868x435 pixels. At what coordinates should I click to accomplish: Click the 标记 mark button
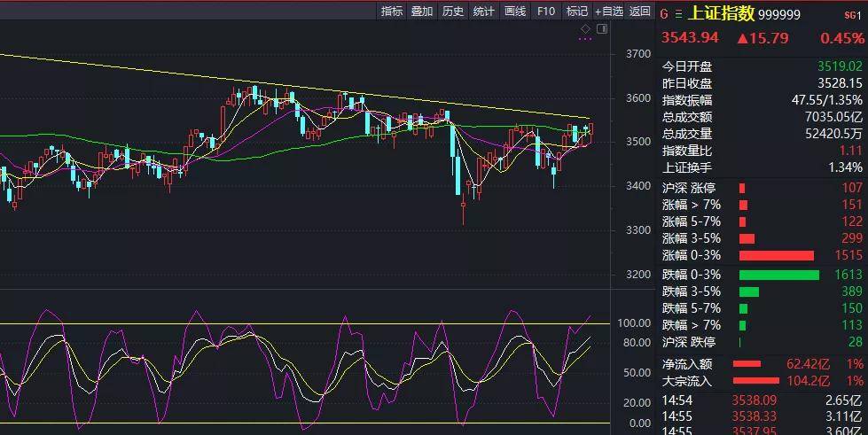coord(577,12)
